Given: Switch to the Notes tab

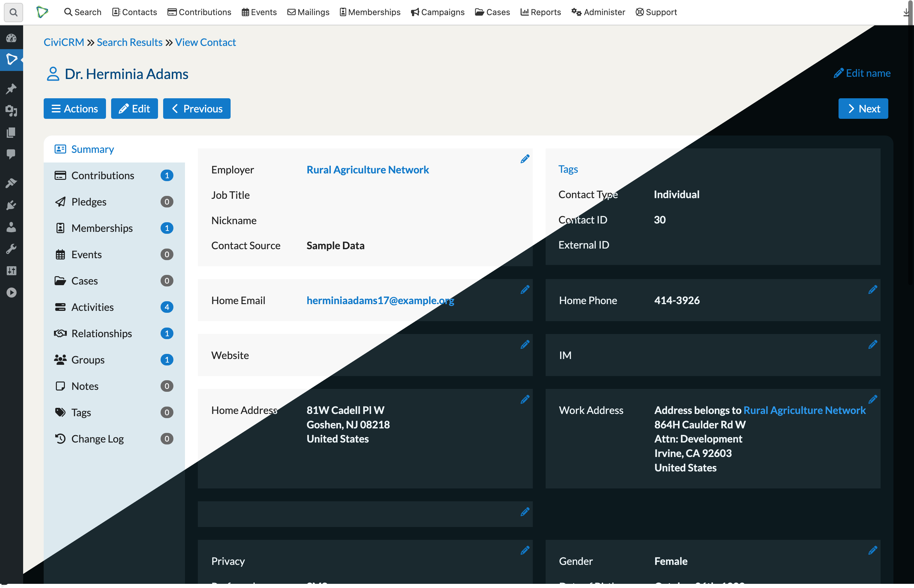Looking at the screenshot, I should pyautogui.click(x=114, y=386).
